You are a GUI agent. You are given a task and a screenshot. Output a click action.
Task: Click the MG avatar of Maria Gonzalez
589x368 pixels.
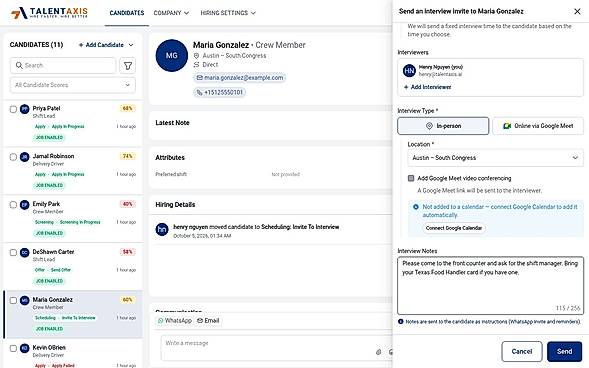click(172, 56)
